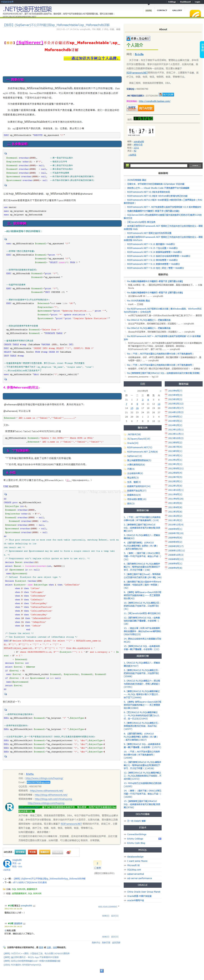This screenshot has height=980, width=204.
Task: Open the EricHu name link in About panel
Action: click(139, 54)
